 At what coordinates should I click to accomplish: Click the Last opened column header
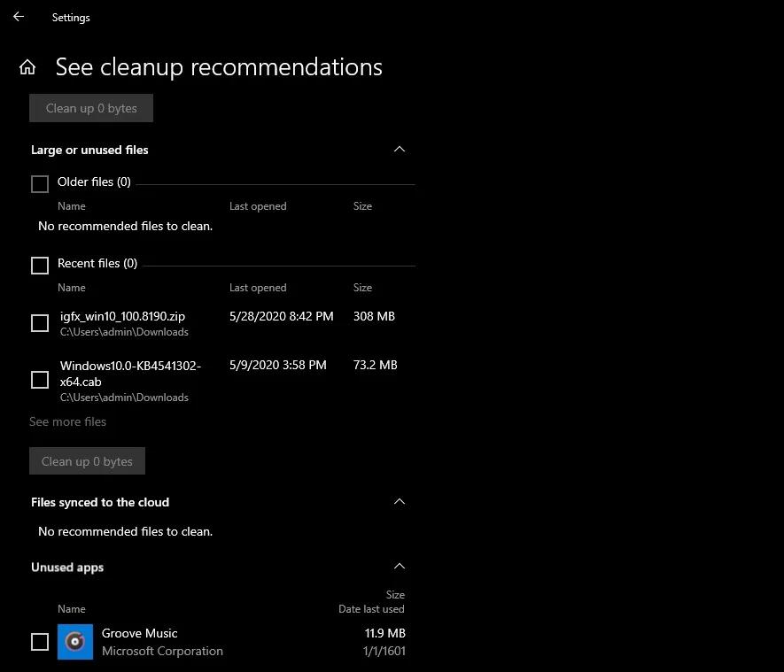point(257,287)
